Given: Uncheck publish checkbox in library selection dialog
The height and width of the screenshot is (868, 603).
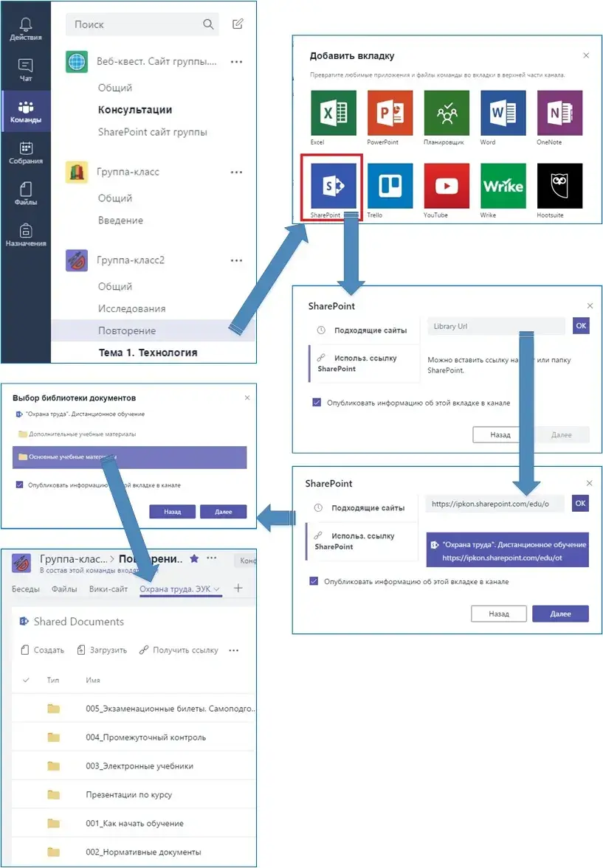Looking at the screenshot, I should click(x=19, y=485).
